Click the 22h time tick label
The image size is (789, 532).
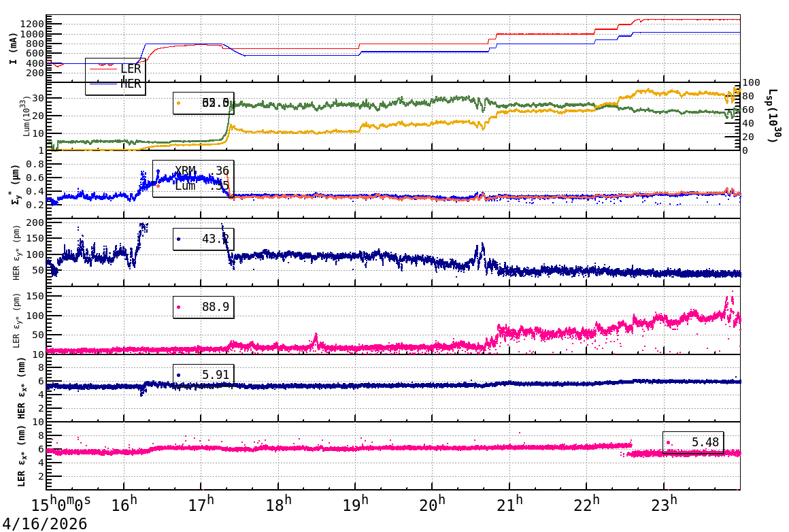tap(587, 504)
